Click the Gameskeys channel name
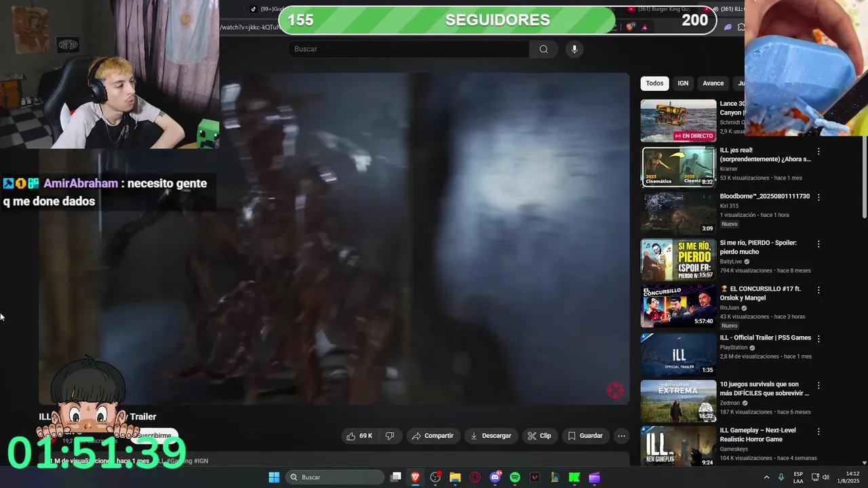This screenshot has height=488, width=868. pos(735,449)
